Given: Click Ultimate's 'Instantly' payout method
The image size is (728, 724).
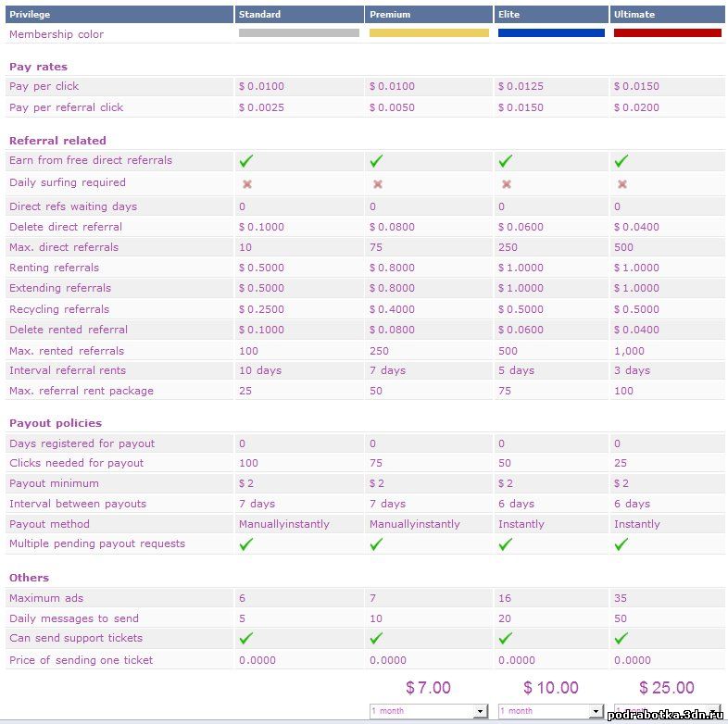Looking at the screenshot, I should (x=636, y=524).
